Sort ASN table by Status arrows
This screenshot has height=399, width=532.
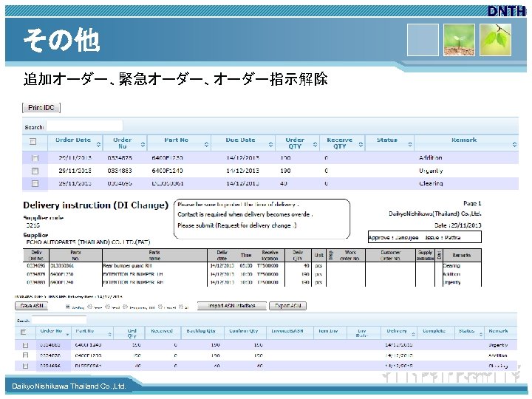[x=481, y=335]
